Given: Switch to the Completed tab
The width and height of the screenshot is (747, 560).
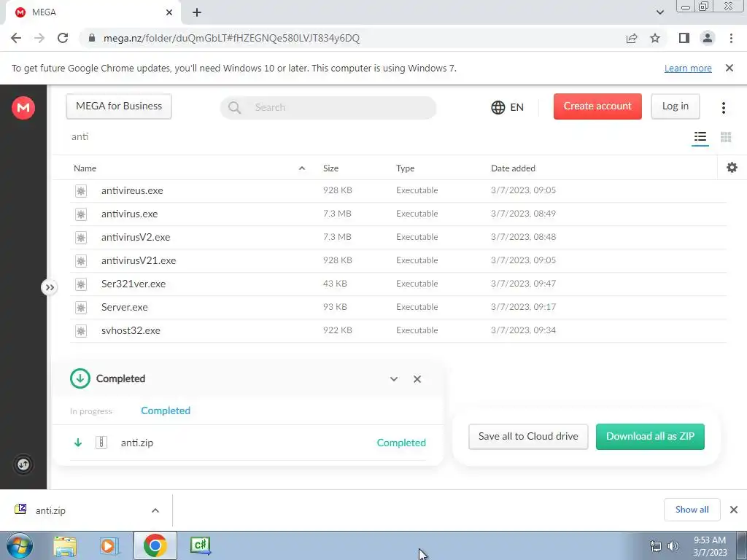Looking at the screenshot, I should point(166,411).
